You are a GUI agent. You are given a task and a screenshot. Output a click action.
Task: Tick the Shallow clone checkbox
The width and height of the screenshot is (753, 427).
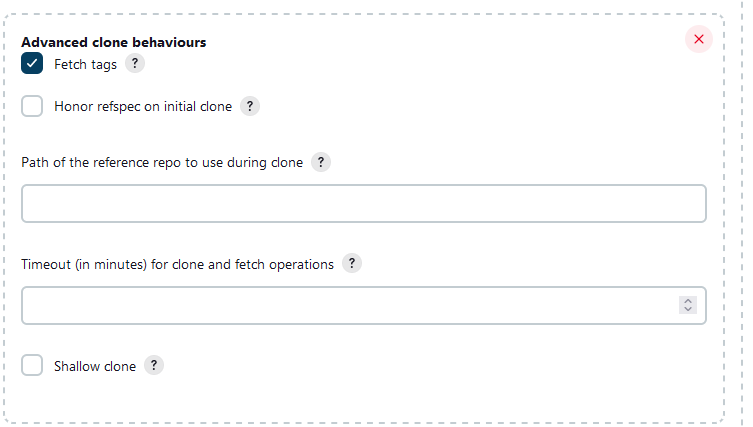(32, 365)
